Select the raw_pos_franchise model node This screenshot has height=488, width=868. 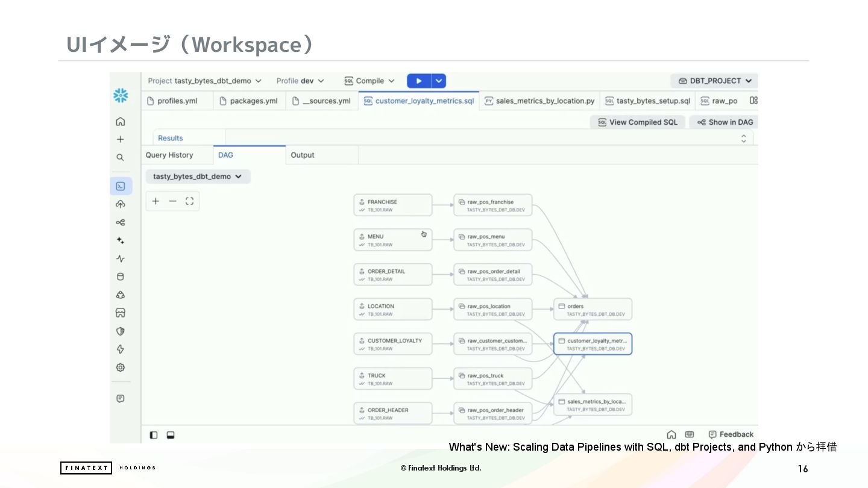coord(493,205)
